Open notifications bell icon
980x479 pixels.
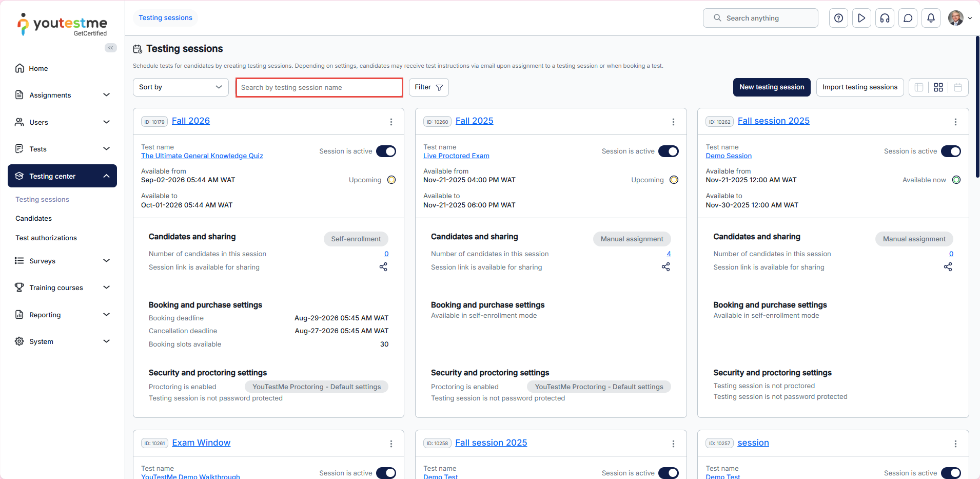(x=931, y=18)
